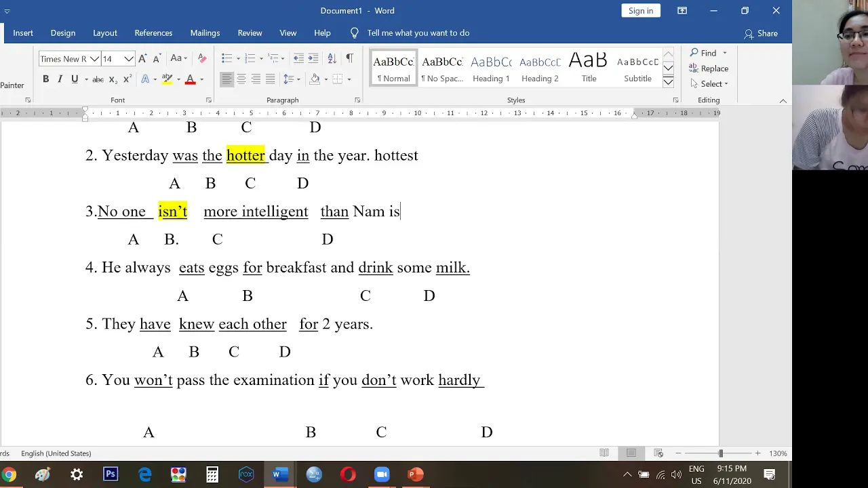Center align the text

pyautogui.click(x=241, y=79)
